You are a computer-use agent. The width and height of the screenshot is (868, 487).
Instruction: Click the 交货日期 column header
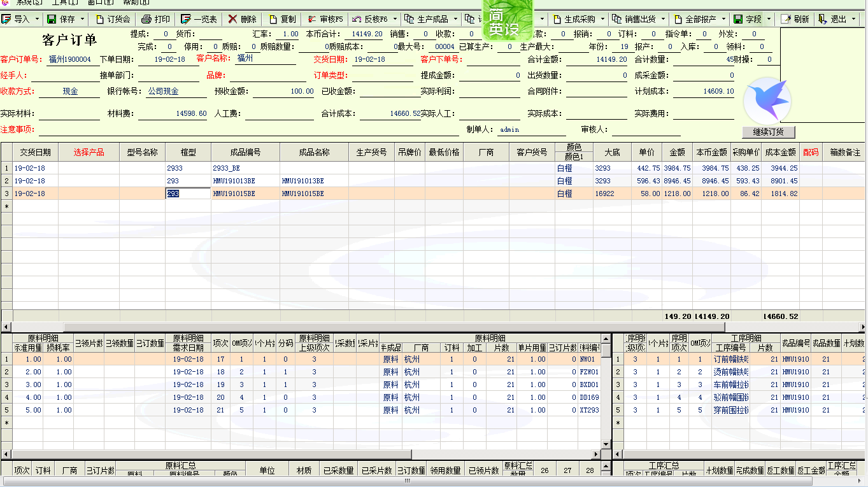pyautogui.click(x=35, y=152)
